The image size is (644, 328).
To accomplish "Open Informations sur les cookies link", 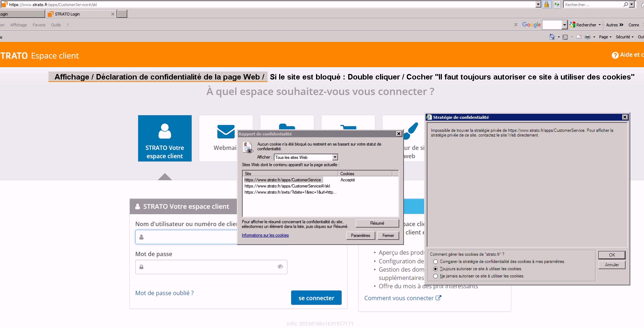I will 265,235.
